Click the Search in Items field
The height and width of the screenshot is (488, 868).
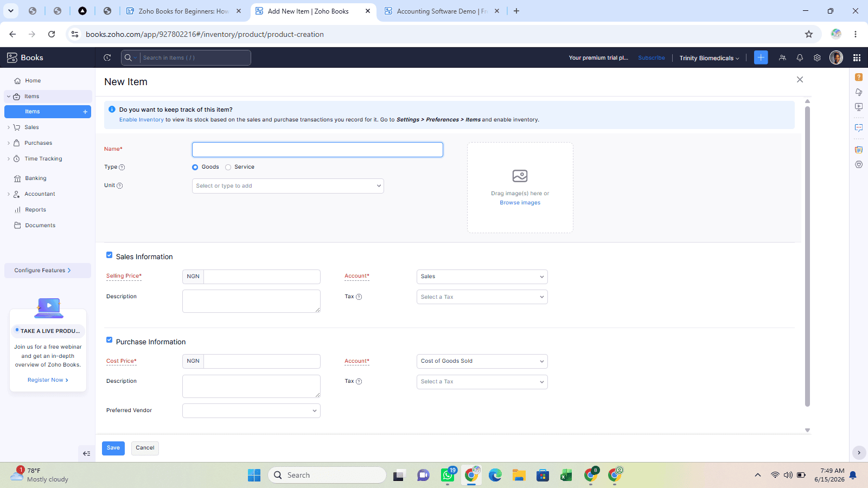click(x=195, y=57)
